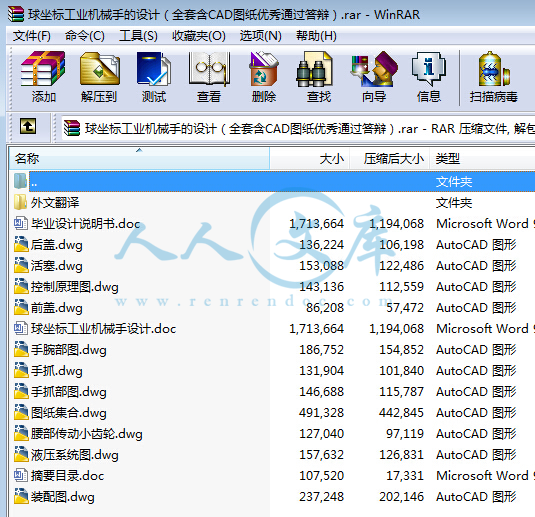Image resolution: width=535 pixels, height=517 pixels.
Task: Run the 测试 (Test) archive tool
Action: 154,77
